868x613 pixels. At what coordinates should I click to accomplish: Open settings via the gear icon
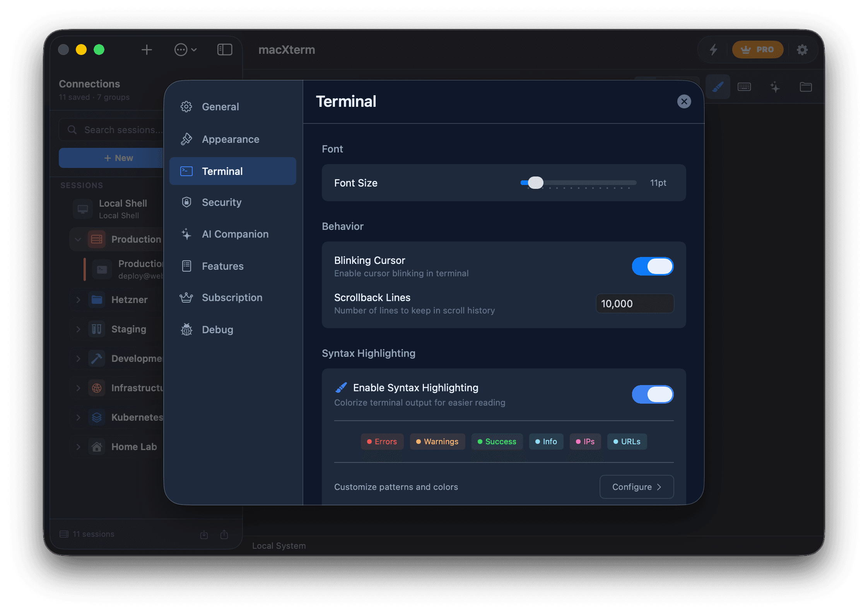(802, 50)
